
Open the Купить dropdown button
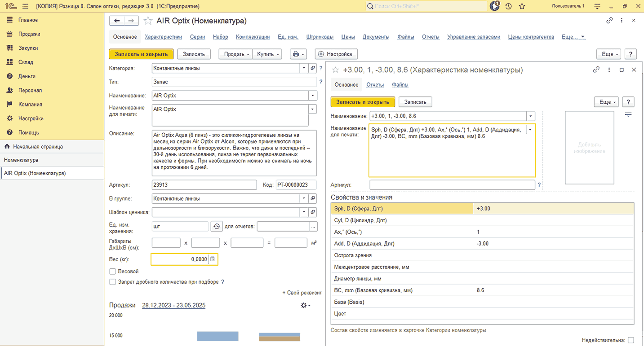pos(267,54)
